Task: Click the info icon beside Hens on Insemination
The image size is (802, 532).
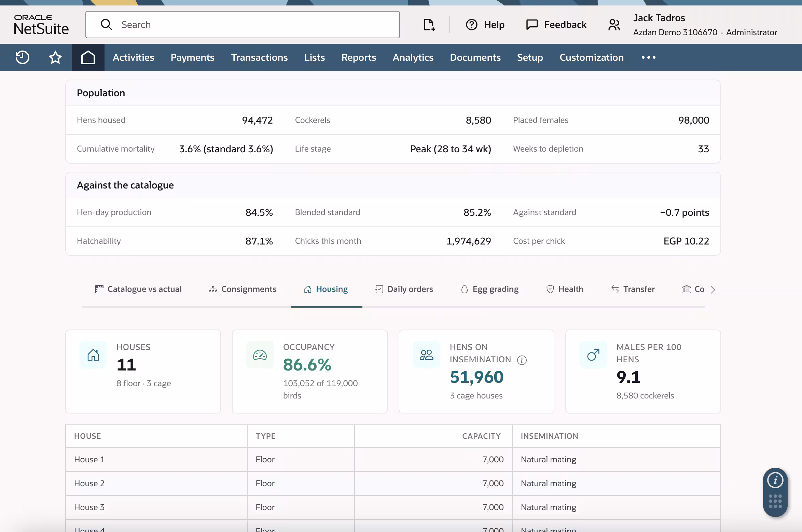Action: (522, 360)
